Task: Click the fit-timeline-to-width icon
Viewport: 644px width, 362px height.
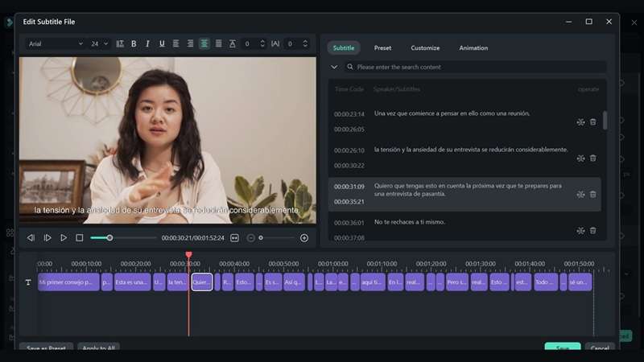Action: click(234, 238)
